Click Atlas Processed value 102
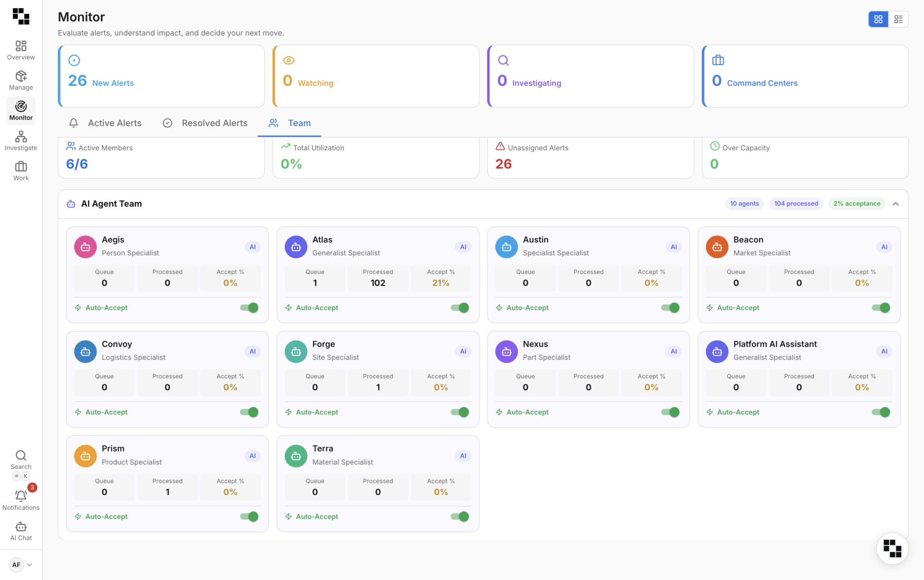The height and width of the screenshot is (580, 924). point(378,283)
